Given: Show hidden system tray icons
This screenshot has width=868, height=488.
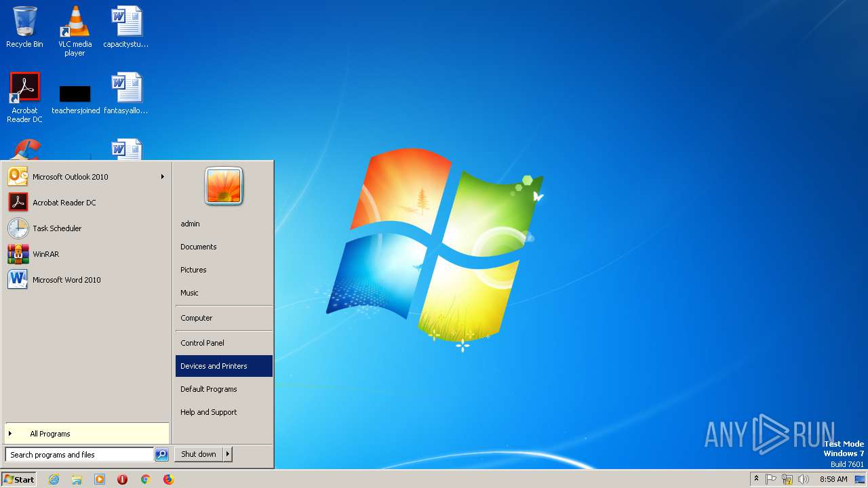Looking at the screenshot, I should 756,479.
